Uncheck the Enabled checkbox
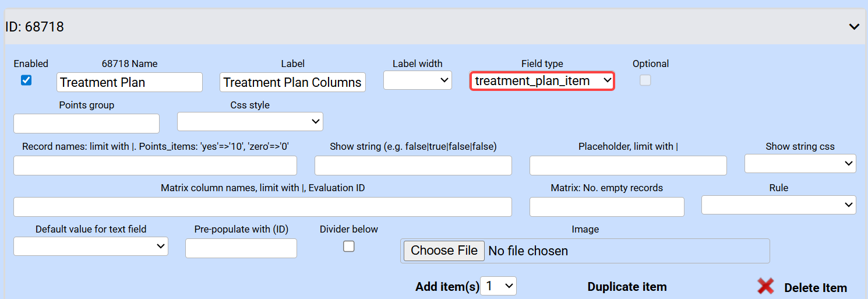The width and height of the screenshot is (868, 299). [26, 80]
